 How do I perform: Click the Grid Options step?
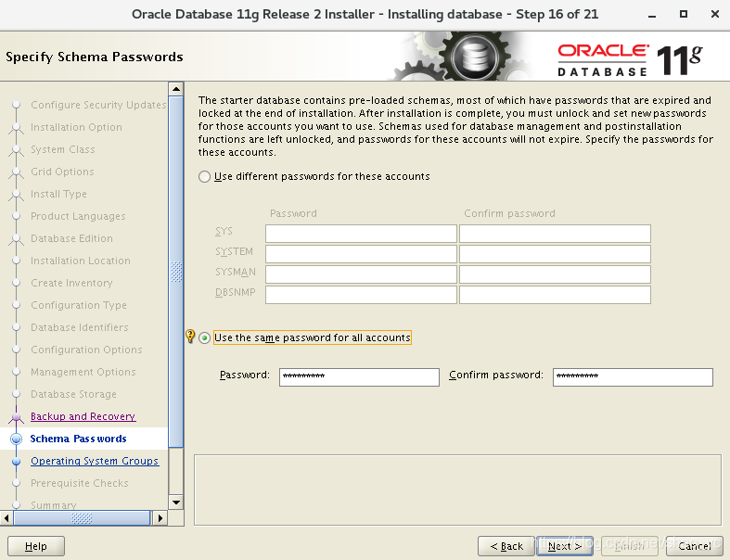click(62, 172)
